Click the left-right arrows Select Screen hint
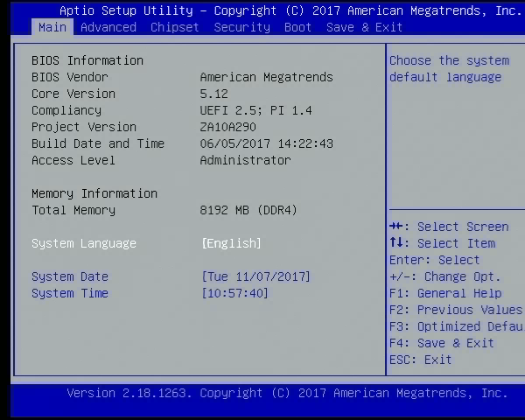Image resolution: width=525 pixels, height=420 pixels. point(450,227)
